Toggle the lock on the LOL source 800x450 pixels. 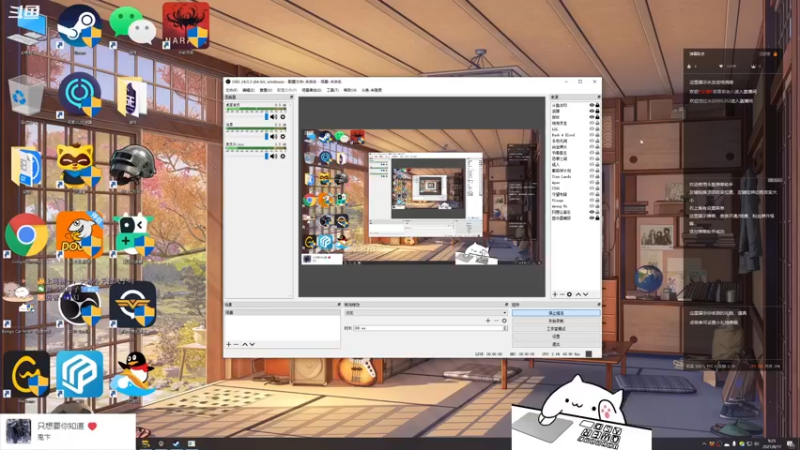tap(597, 129)
